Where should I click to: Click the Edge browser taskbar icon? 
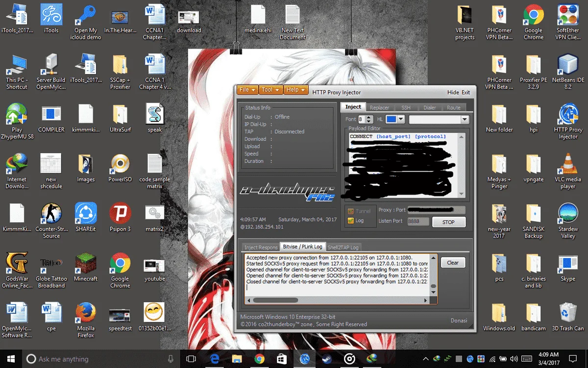click(214, 359)
